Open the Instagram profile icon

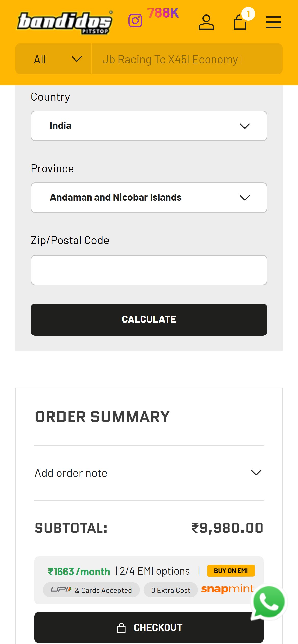point(135,21)
